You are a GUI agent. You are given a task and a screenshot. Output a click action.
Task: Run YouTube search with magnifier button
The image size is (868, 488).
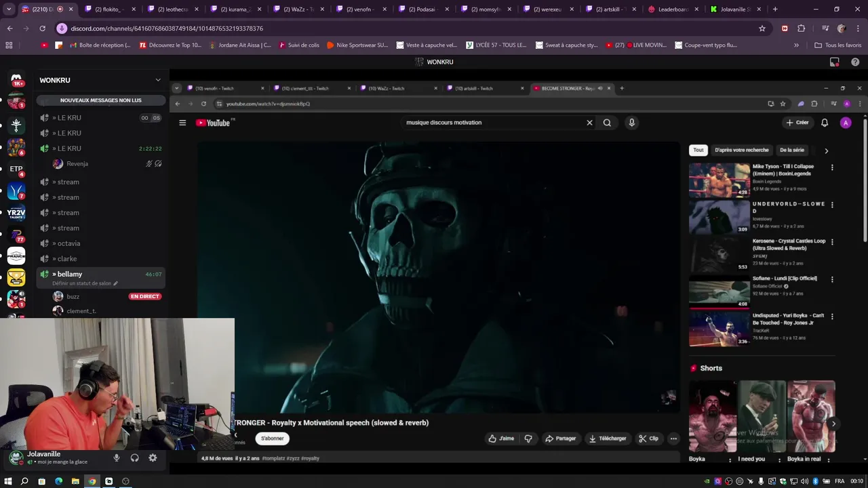(607, 123)
